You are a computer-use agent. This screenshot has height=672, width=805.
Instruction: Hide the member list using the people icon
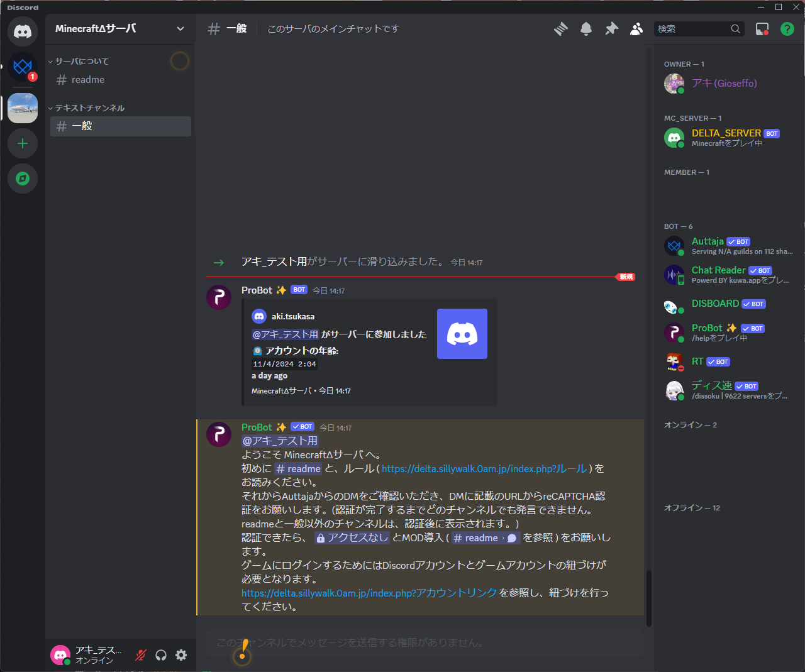point(636,29)
